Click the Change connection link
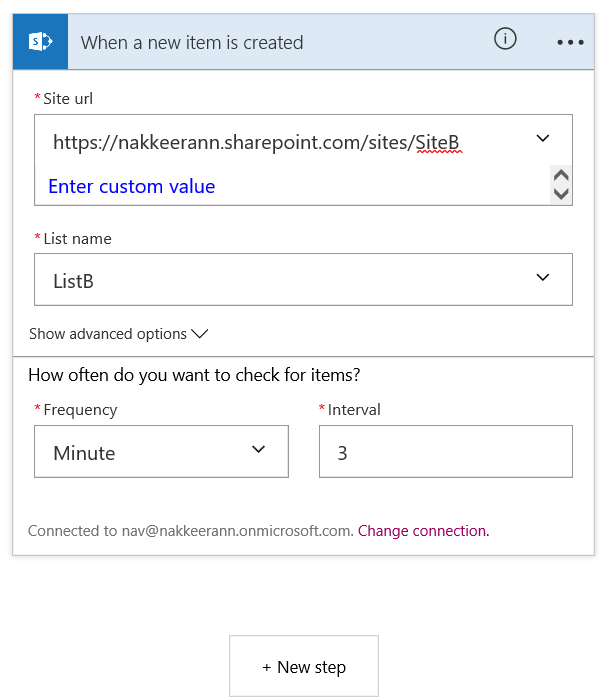 coord(423,531)
